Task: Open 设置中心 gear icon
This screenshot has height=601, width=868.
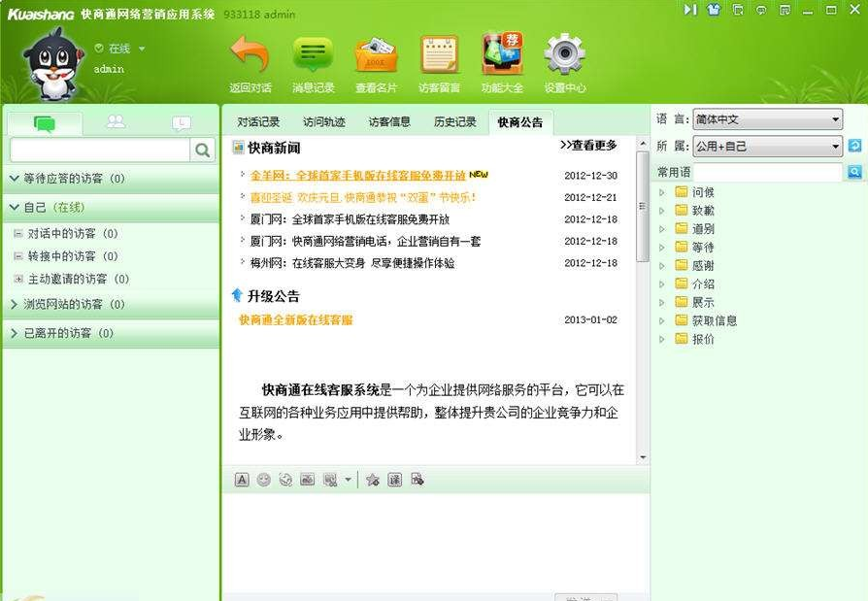Action: tap(565, 54)
